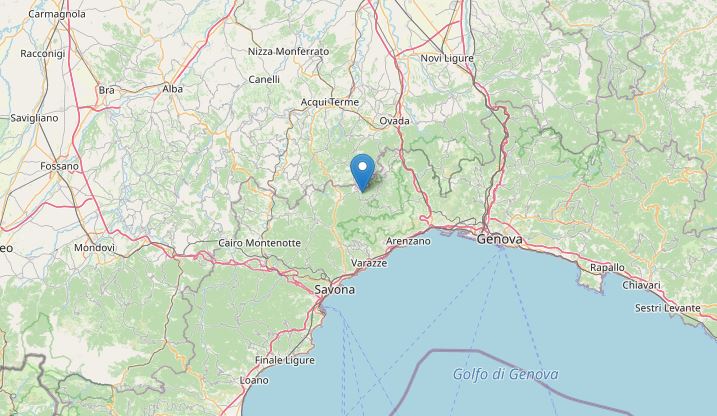Click the Nizza Monferrato label
The height and width of the screenshot is (416, 717).
point(289,52)
